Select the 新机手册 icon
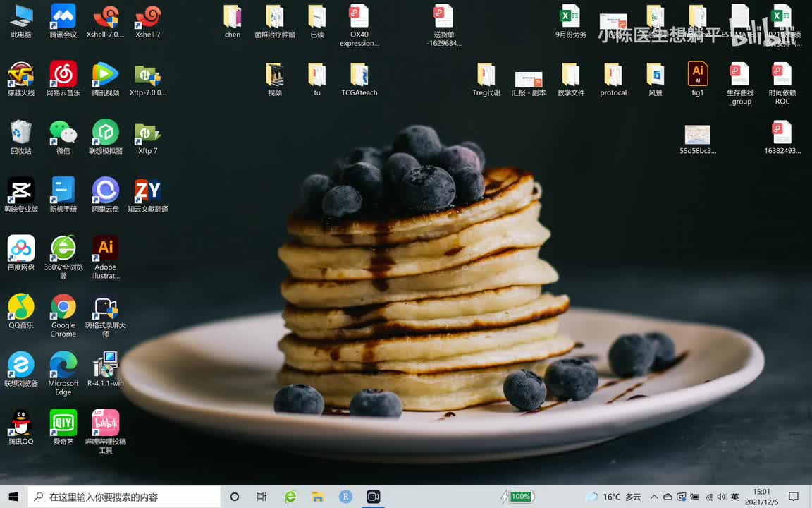 coord(63,195)
